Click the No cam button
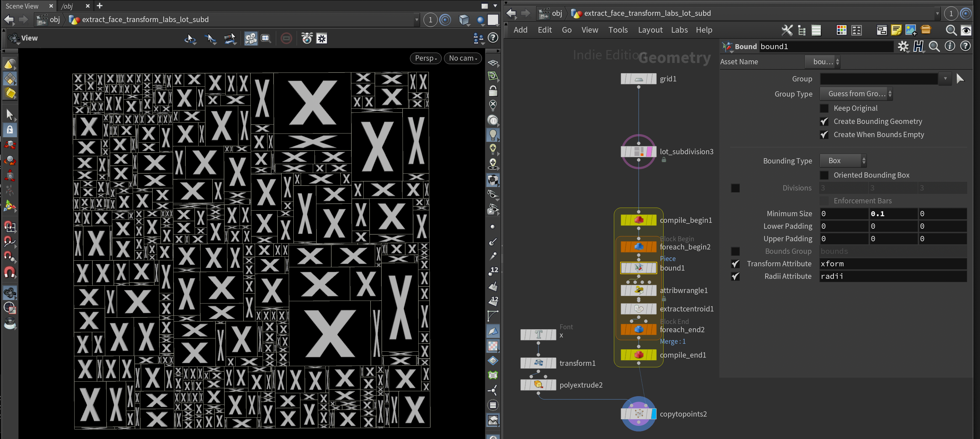Viewport: 980px width, 439px height. click(463, 58)
